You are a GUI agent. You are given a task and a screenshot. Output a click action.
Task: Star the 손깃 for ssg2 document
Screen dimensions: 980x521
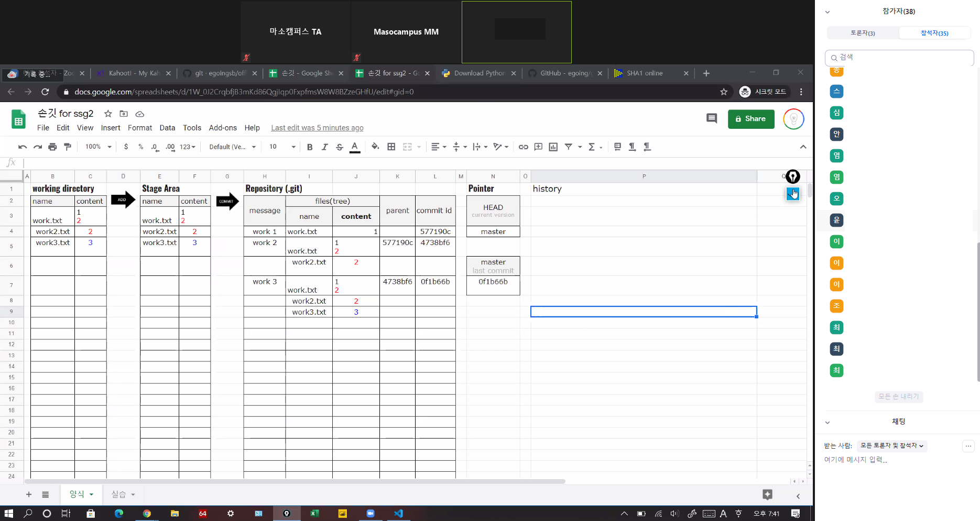pyautogui.click(x=108, y=114)
